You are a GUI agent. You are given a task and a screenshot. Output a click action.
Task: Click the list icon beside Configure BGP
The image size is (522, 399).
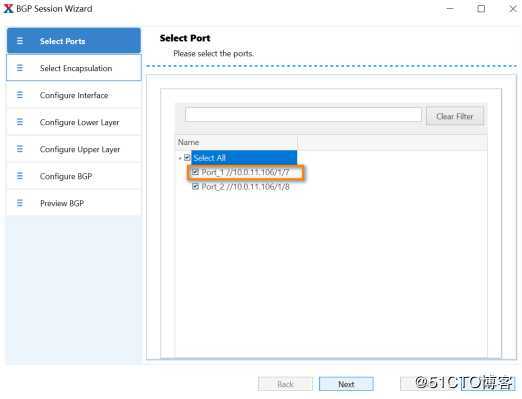tap(20, 176)
